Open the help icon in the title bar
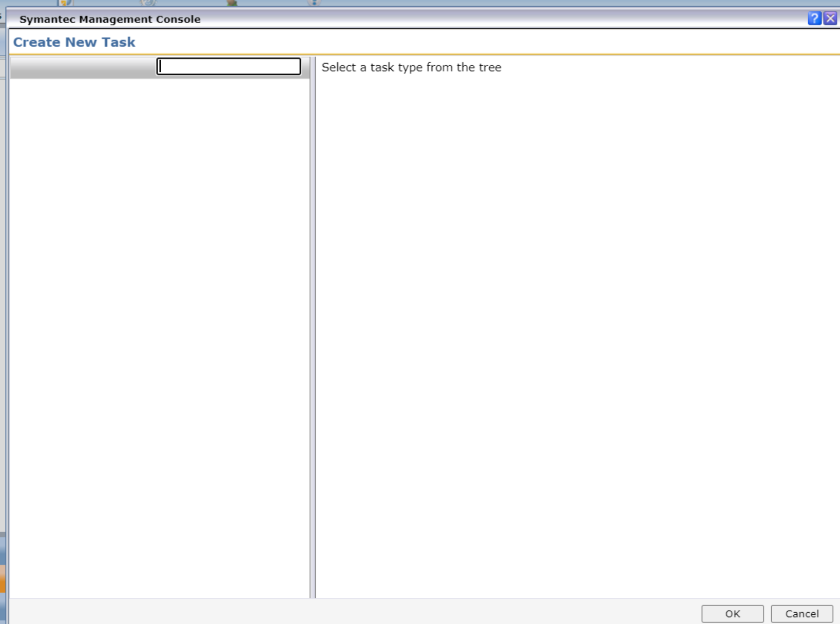The height and width of the screenshot is (624, 840). coord(814,18)
